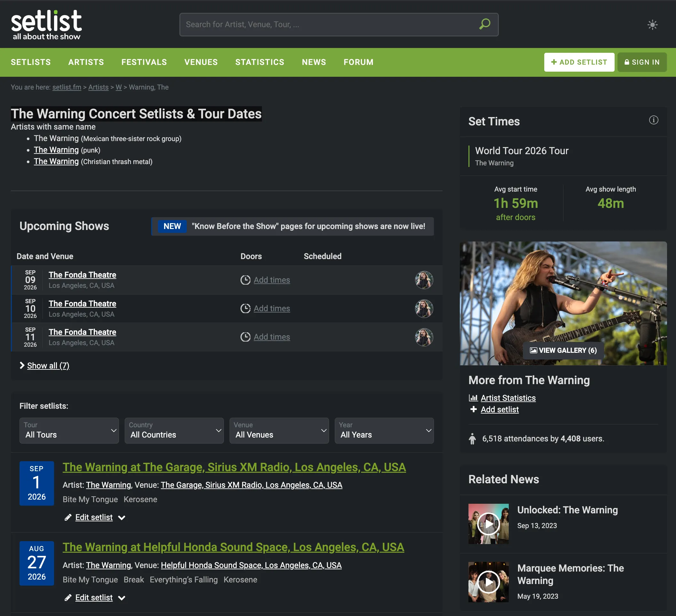The image size is (676, 616).
Task: Click Edit setlist for the Aug 27 show
Action: tap(94, 597)
